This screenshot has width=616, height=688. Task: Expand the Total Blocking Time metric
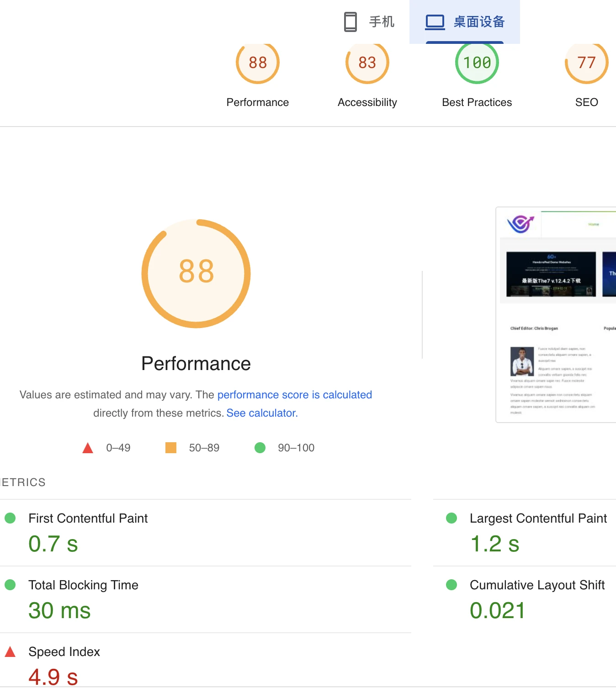tap(83, 585)
